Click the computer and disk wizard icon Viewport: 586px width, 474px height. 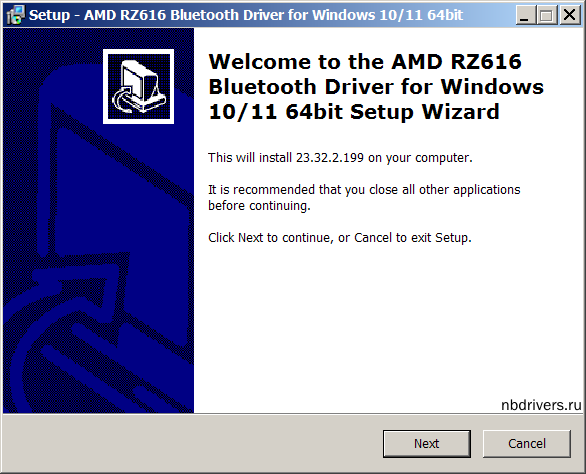point(138,86)
